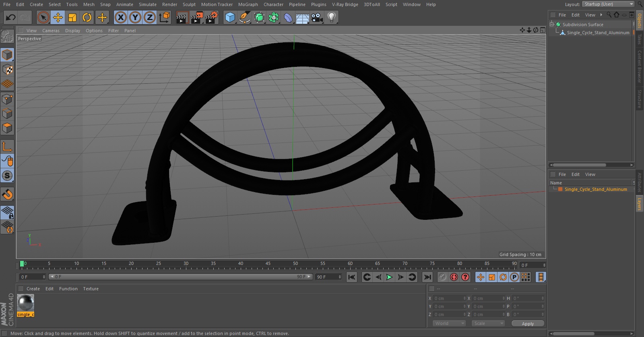Screen dimensions: 644x337
Task: Open the V-Ray Bridge menu
Action: tap(345, 4)
